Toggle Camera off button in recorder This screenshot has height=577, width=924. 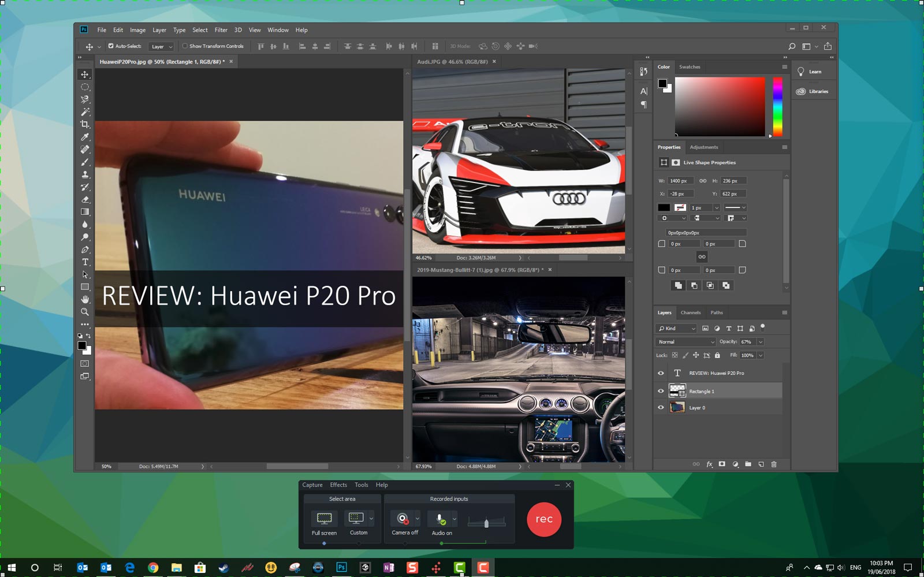pyautogui.click(x=403, y=518)
